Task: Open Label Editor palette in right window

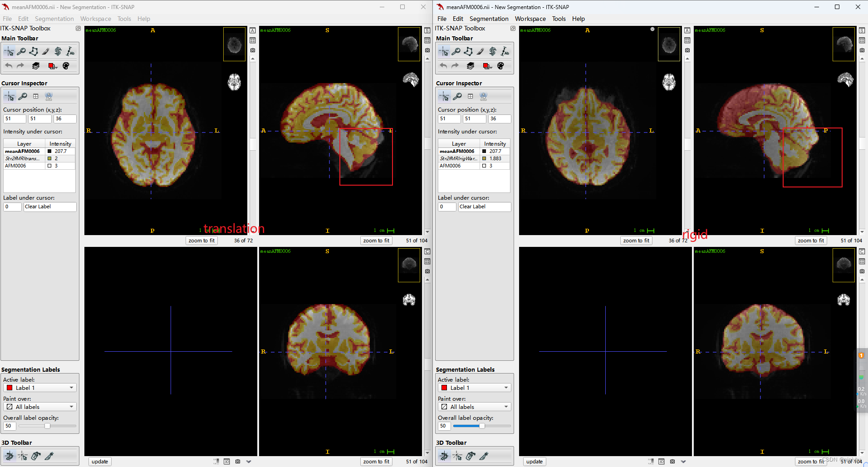Action: (x=501, y=66)
